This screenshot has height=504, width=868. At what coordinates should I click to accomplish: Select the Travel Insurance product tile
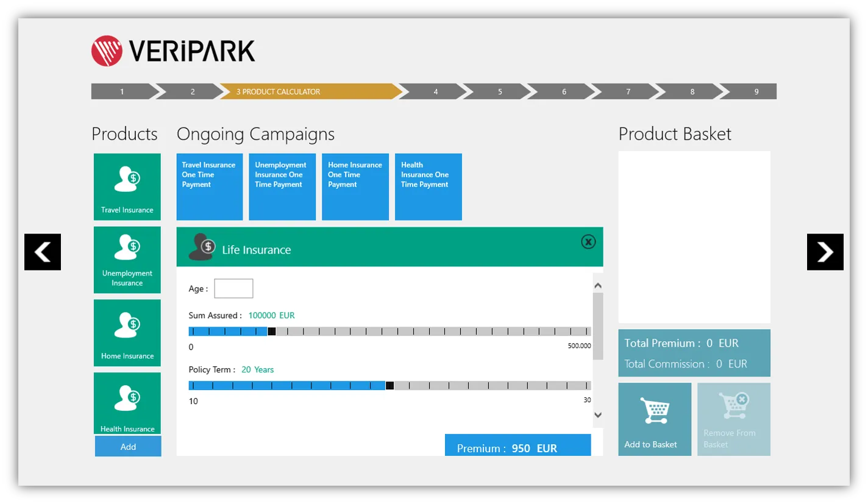[127, 186]
